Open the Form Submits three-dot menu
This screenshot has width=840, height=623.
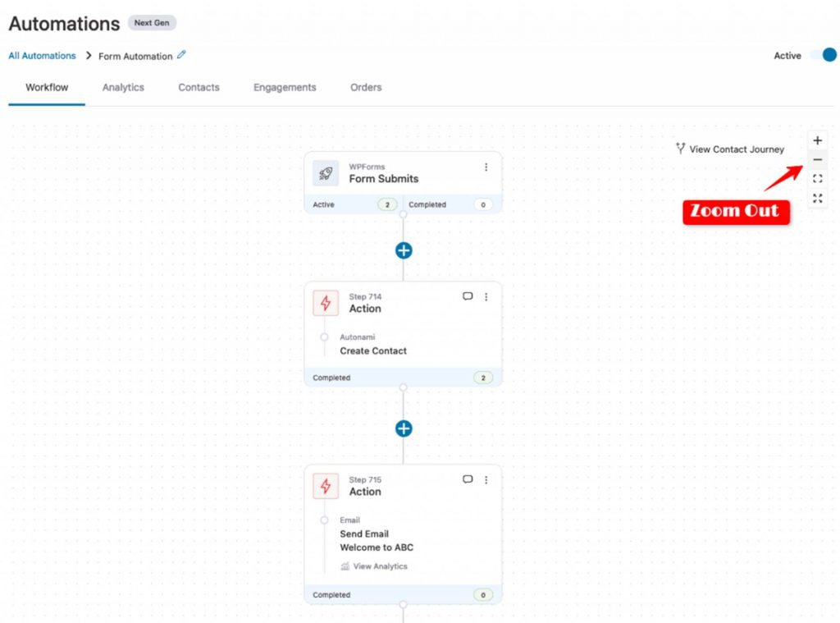[486, 167]
